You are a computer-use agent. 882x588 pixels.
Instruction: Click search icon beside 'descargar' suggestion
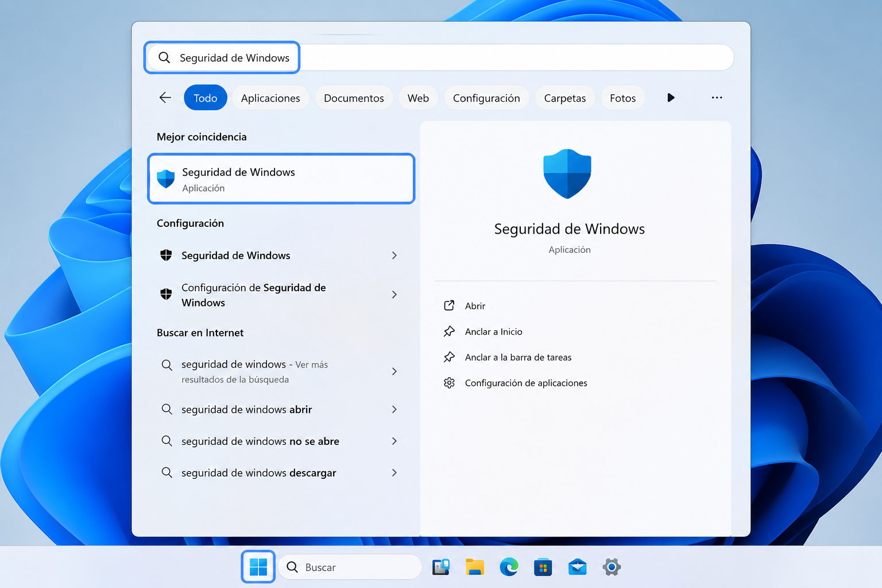(167, 473)
